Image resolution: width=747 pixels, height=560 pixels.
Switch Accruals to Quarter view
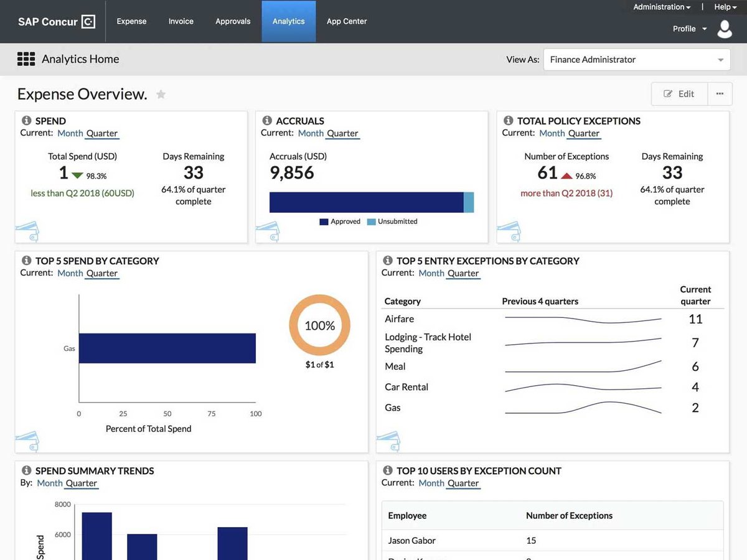[x=342, y=133]
